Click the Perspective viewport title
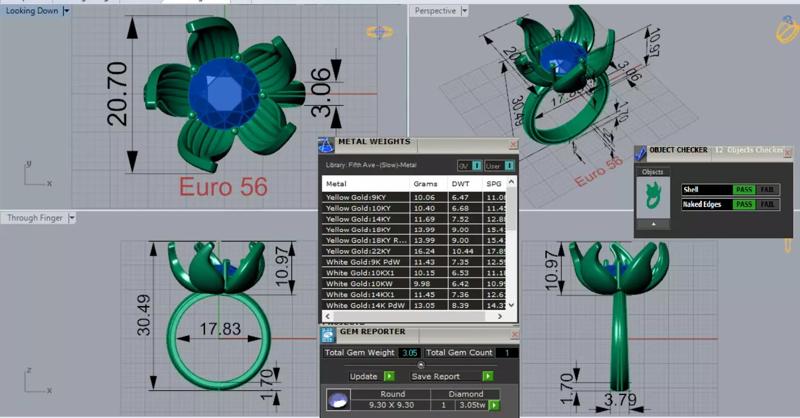This screenshot has width=800, height=418. tap(435, 11)
